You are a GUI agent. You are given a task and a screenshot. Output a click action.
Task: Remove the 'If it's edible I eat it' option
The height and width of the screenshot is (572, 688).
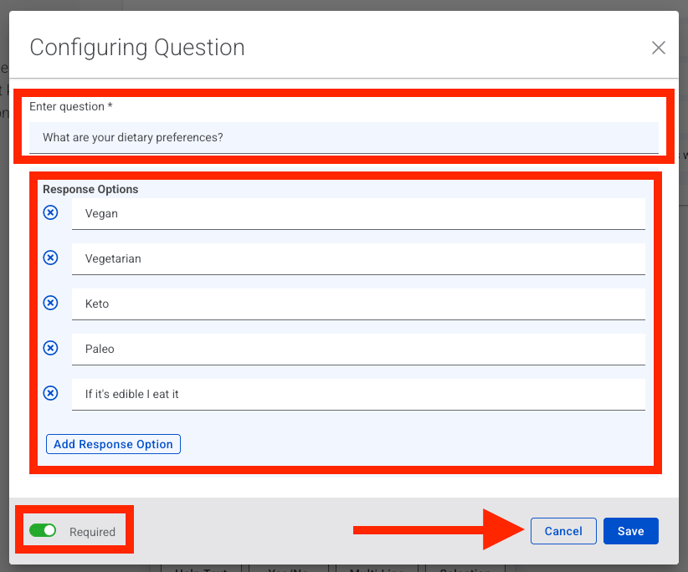point(51,393)
